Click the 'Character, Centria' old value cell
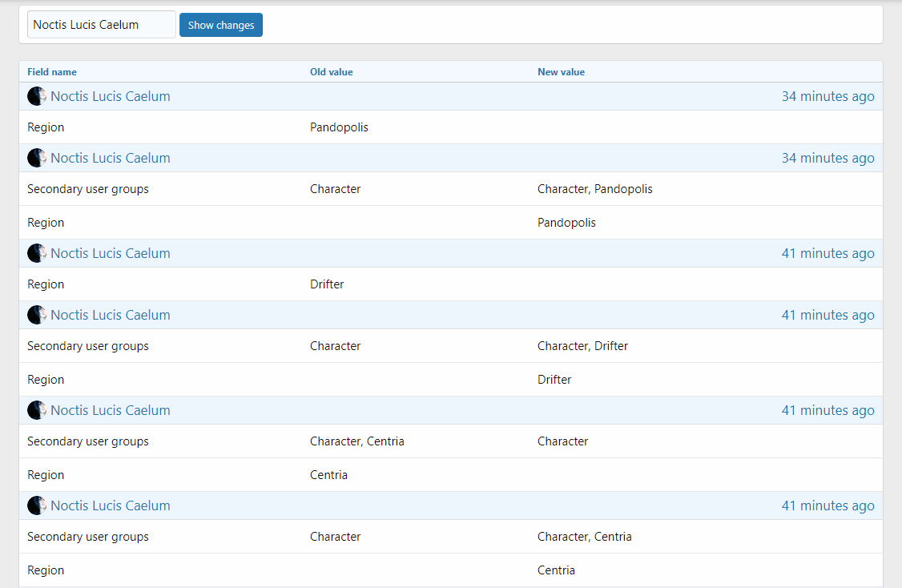Viewport: 902px width, 588px height. tap(356, 441)
